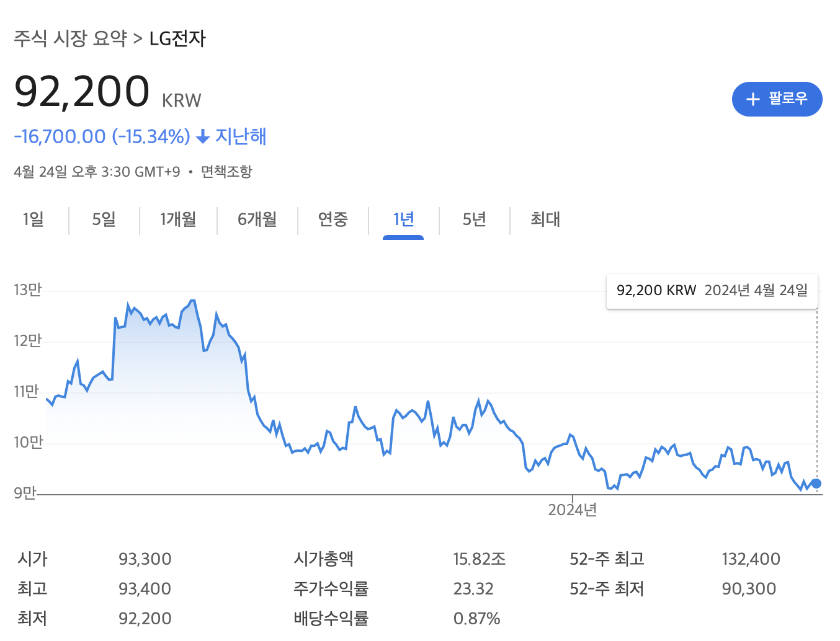This screenshot has height=641, width=840.
Task: Click the -16,700.00 (-15.34%) change text
Action: [x=102, y=136]
